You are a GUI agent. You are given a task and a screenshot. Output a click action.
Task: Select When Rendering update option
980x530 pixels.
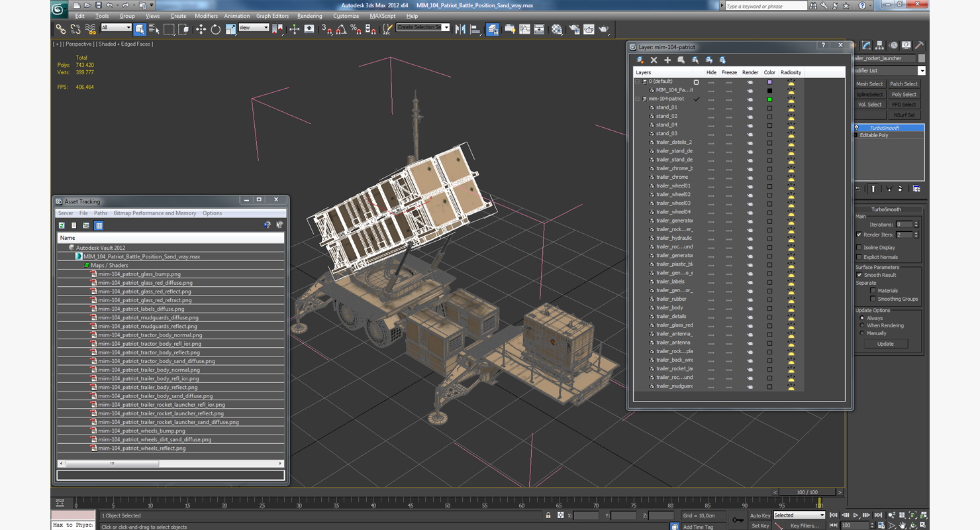(862, 325)
